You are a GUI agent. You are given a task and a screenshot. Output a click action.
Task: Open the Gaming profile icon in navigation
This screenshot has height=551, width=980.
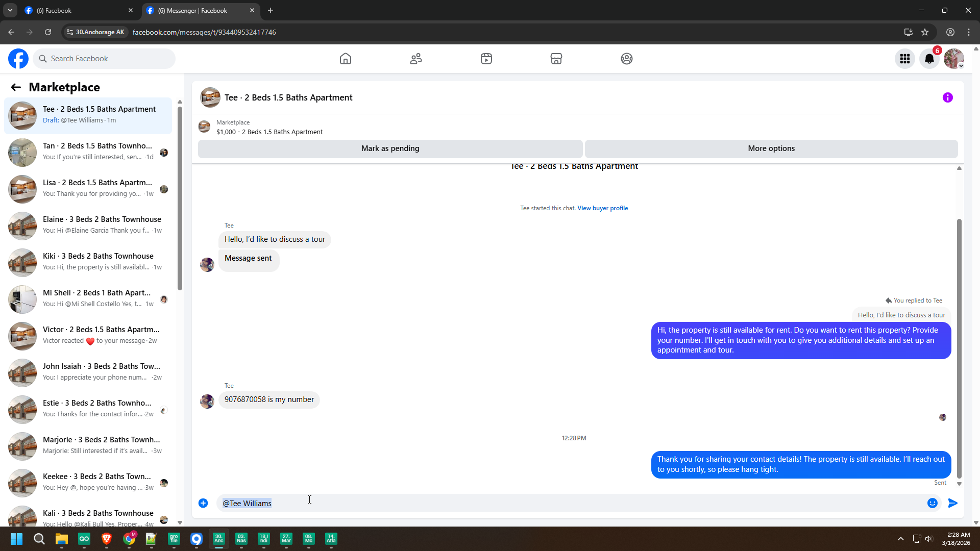[x=627, y=59]
